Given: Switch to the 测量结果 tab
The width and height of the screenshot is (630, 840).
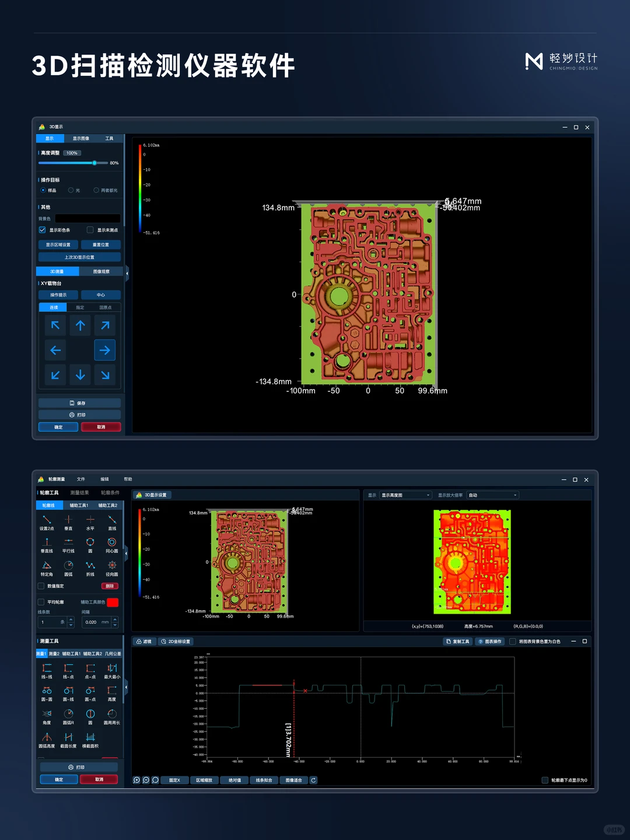Looking at the screenshot, I should click(80, 493).
